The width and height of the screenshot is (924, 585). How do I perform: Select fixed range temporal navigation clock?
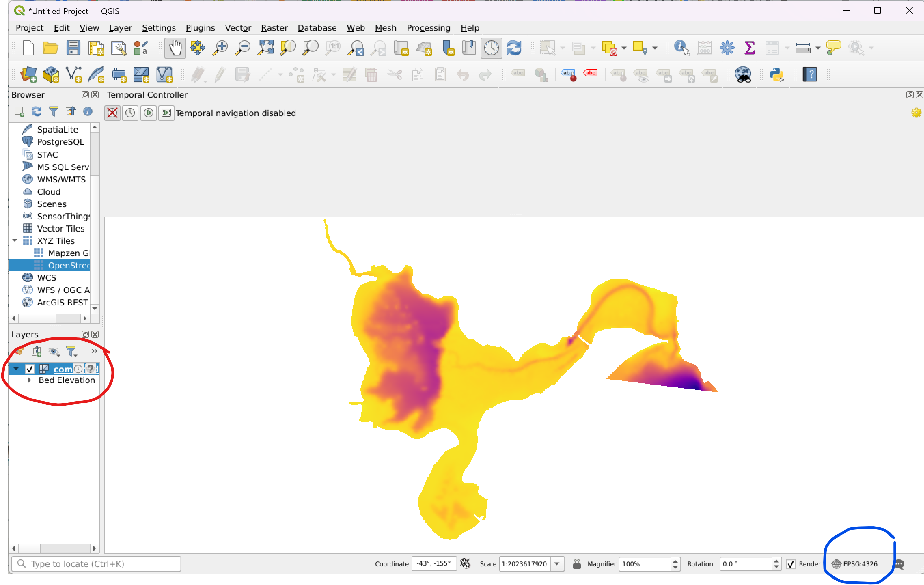coord(130,113)
